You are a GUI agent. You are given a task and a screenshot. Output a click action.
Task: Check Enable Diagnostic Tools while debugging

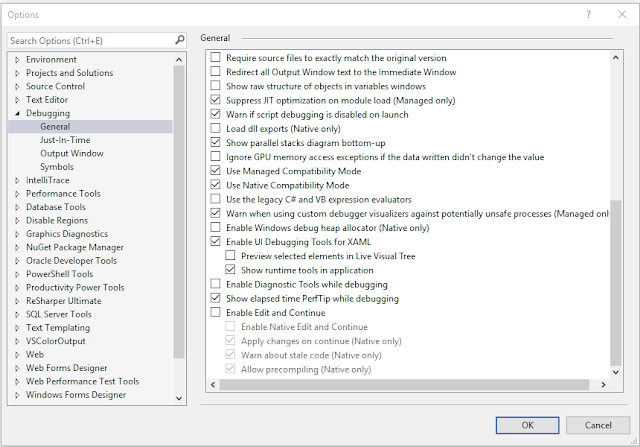click(x=217, y=285)
